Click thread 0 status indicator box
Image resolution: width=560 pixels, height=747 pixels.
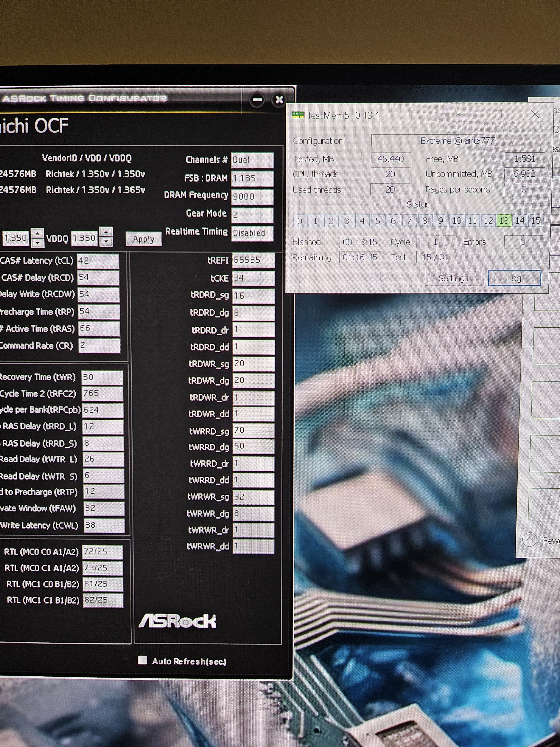tap(300, 221)
